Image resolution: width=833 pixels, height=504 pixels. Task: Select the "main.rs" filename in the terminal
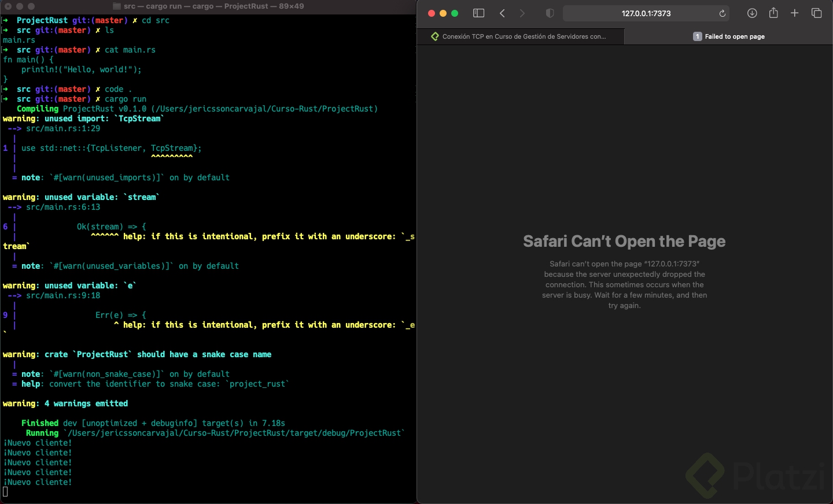pos(17,40)
